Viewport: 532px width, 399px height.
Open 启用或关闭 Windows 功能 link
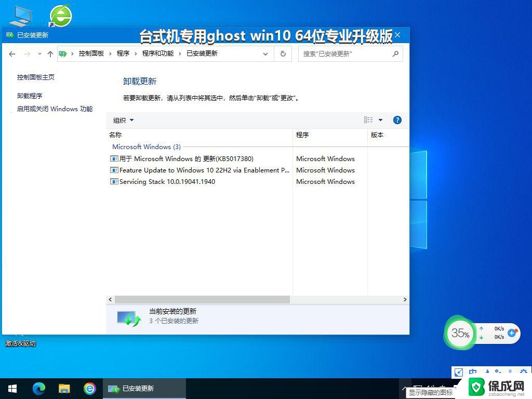[55, 109]
